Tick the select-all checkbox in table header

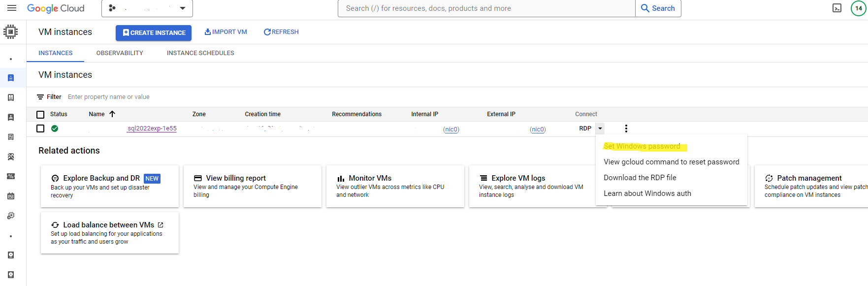click(40, 115)
